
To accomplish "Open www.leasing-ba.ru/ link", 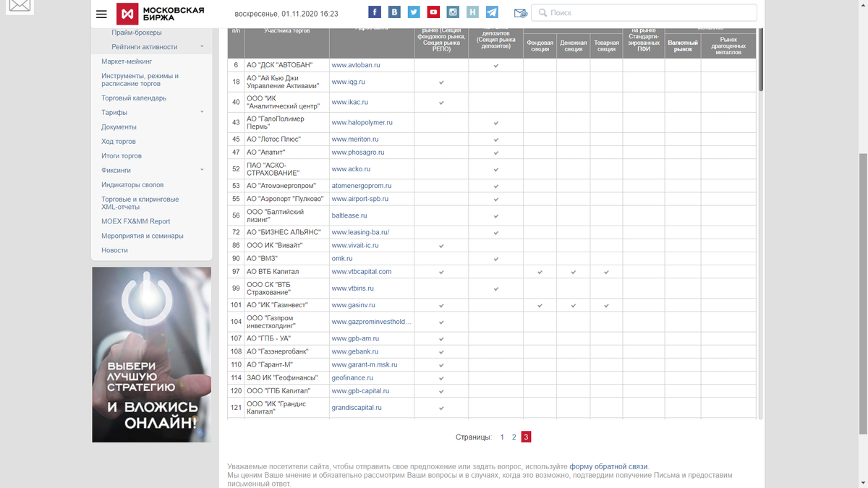I will (361, 232).
